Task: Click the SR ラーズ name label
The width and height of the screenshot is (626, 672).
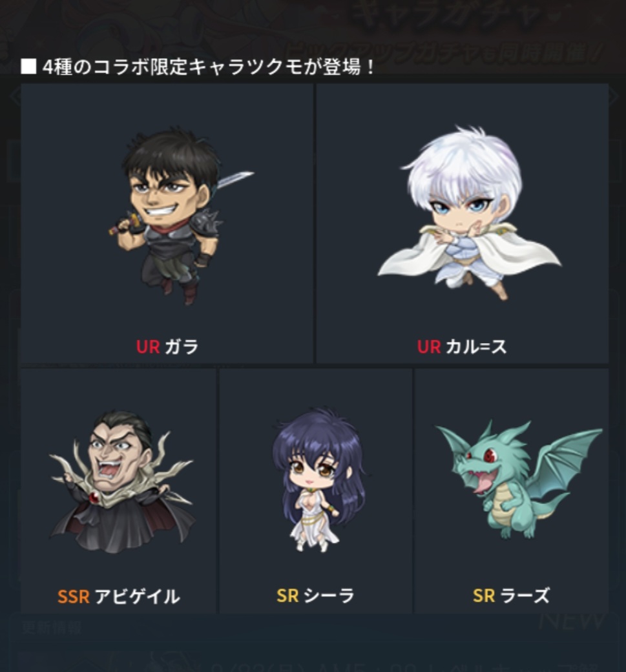Action: tap(511, 596)
